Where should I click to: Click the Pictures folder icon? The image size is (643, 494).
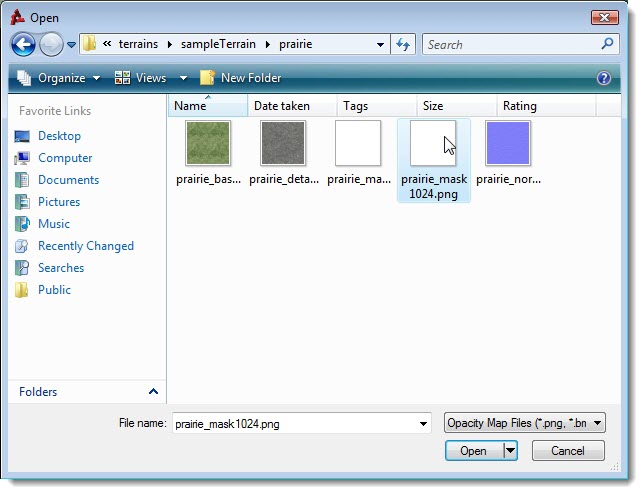coord(22,202)
